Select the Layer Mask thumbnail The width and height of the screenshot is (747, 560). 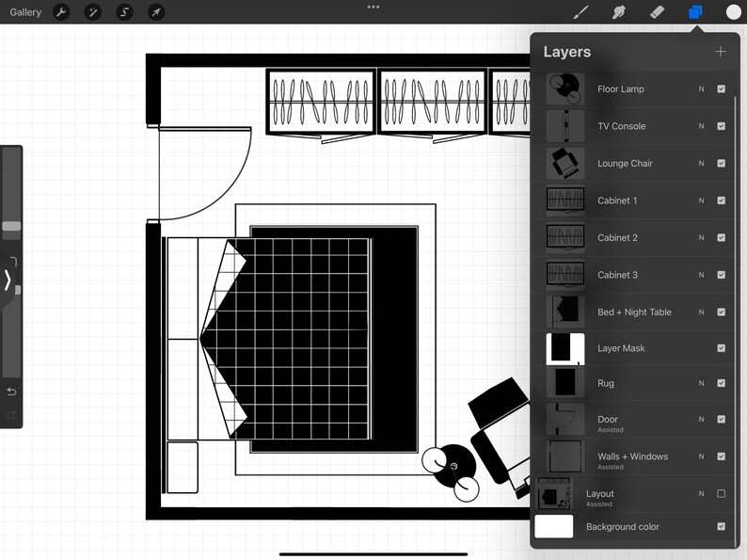point(565,349)
